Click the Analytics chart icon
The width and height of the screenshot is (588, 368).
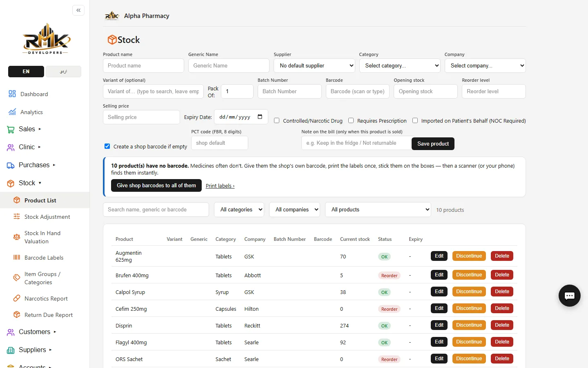tap(12, 112)
